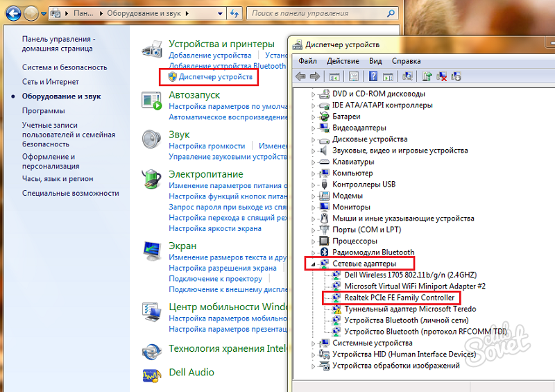Click the Control Panel back navigation button
This screenshot has height=392, width=555.
click(13, 14)
